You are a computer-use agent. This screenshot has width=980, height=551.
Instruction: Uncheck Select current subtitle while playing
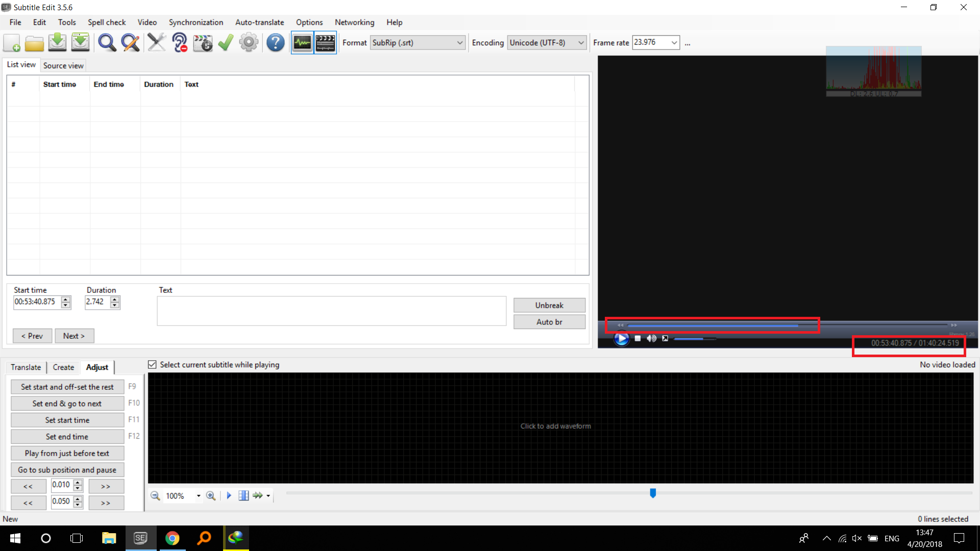point(152,364)
